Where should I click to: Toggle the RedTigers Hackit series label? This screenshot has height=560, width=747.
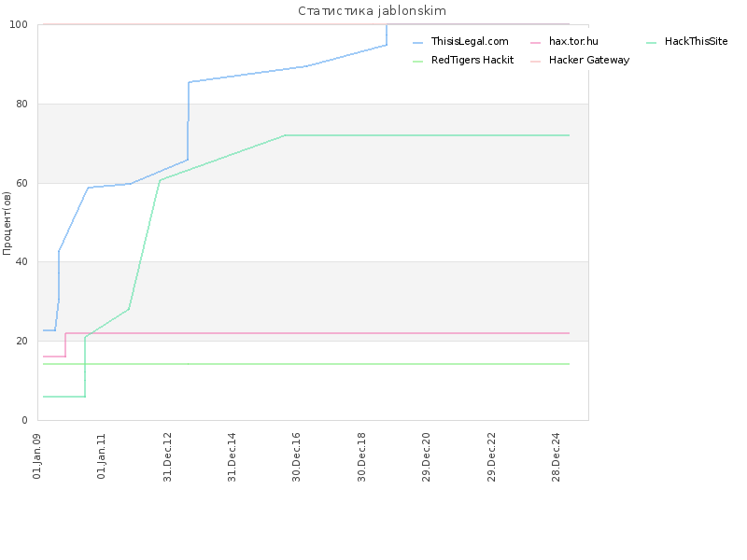(472, 60)
